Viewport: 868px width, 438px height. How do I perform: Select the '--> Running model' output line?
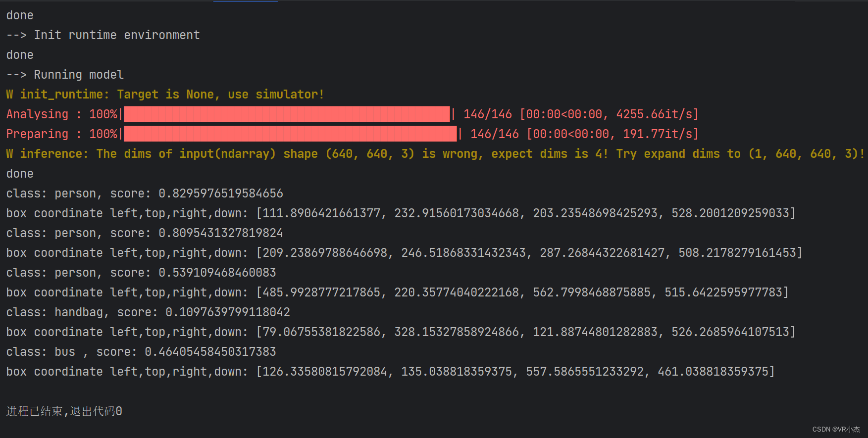tap(65, 75)
